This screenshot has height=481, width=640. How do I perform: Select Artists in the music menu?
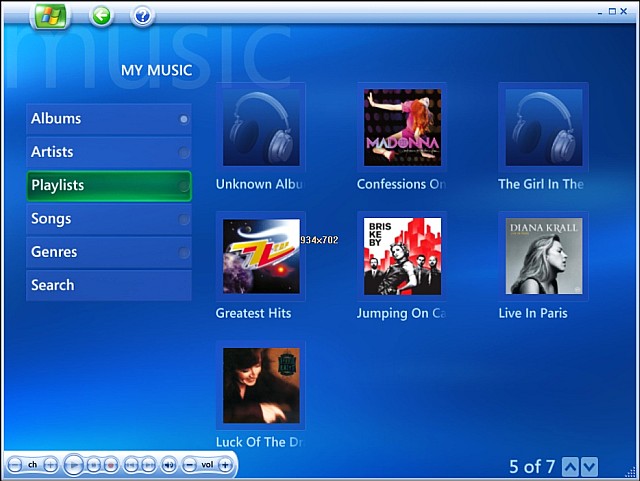tap(109, 152)
